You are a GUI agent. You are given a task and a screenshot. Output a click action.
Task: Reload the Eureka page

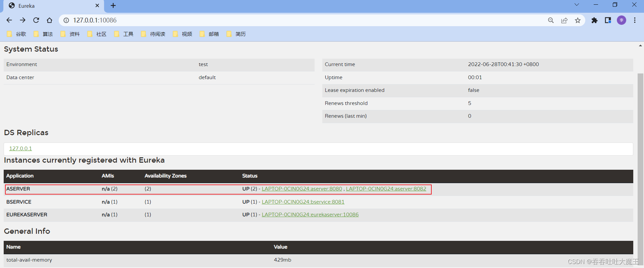pos(36,20)
